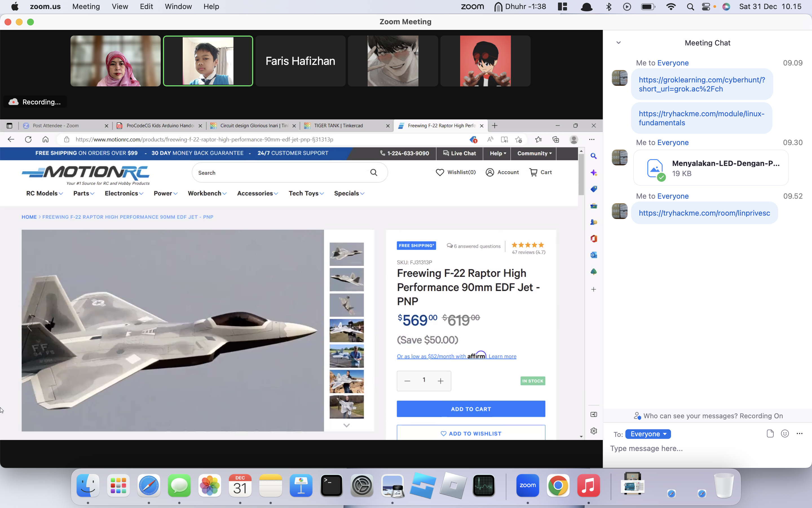Click the MotionRC search magnifier icon
The width and height of the screenshot is (812, 508).
pos(374,173)
